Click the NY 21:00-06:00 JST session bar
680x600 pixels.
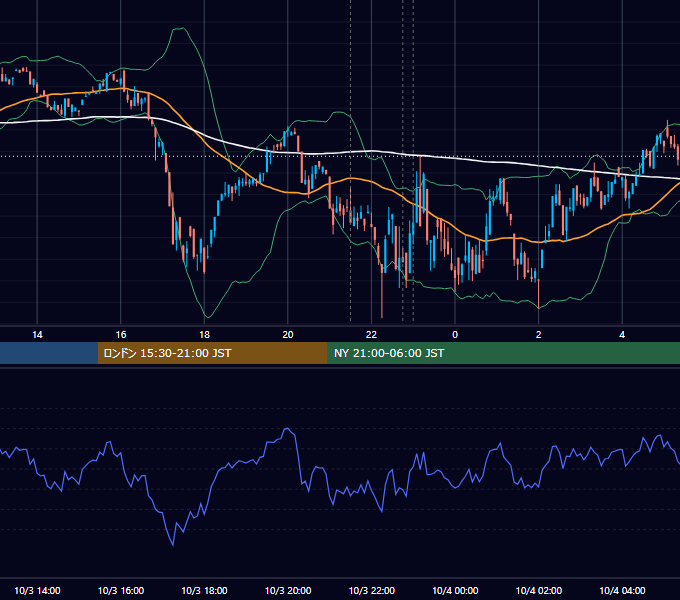click(503, 353)
